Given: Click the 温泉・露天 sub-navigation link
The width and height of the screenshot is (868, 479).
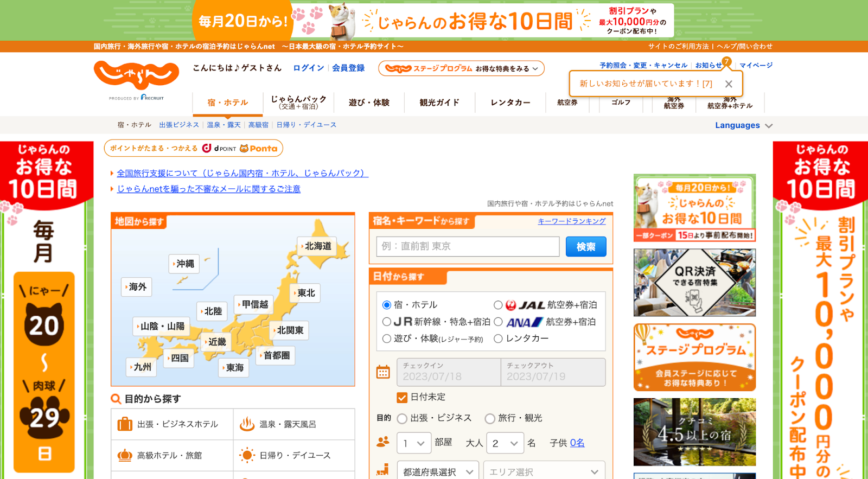Looking at the screenshot, I should 224,125.
